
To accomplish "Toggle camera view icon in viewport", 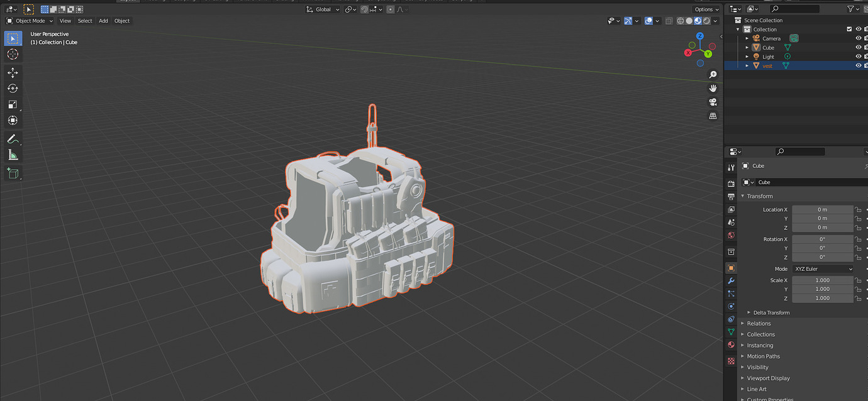I will click(x=713, y=102).
